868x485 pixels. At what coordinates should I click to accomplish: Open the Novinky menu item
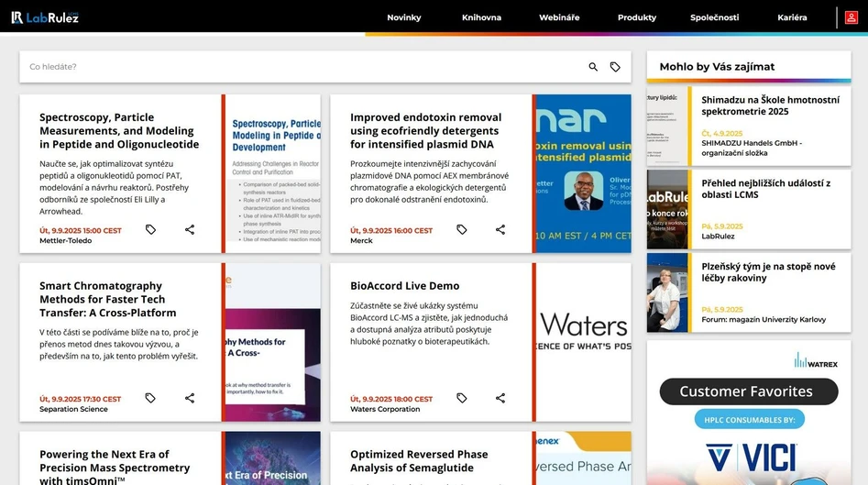pyautogui.click(x=404, y=17)
